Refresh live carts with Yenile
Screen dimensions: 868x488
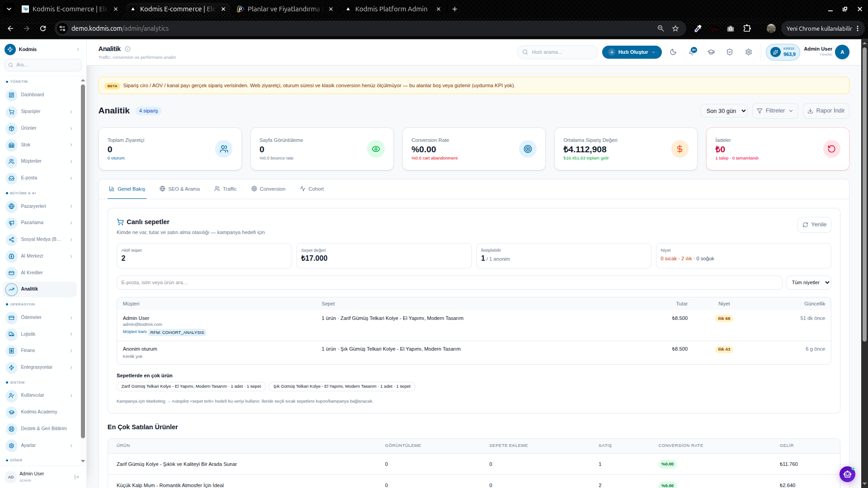point(814,225)
